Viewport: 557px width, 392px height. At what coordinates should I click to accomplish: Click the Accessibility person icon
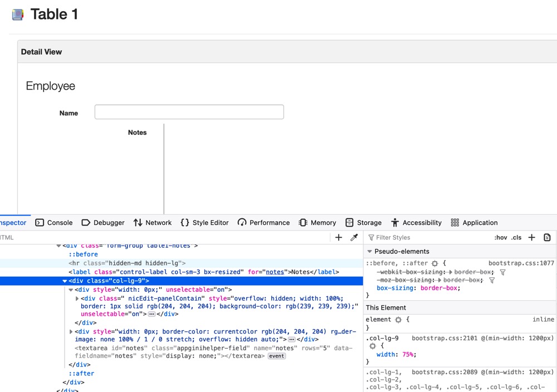click(395, 223)
